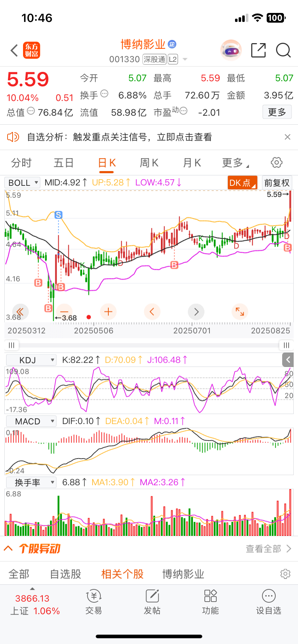The height and width of the screenshot is (644, 298).
Task: Open the MACD indicator dropdown
Action: (x=31, y=421)
